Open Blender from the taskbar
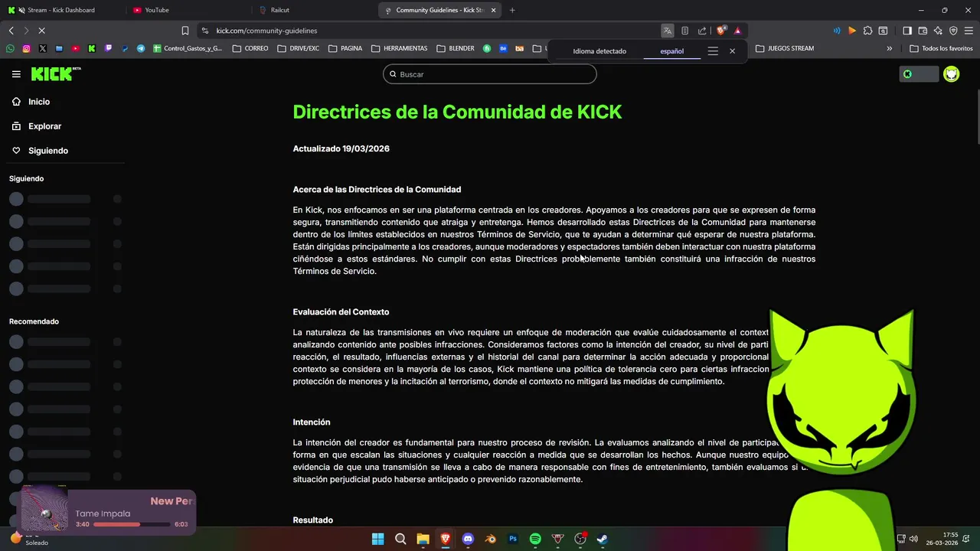This screenshot has height=551, width=980. tap(491, 539)
